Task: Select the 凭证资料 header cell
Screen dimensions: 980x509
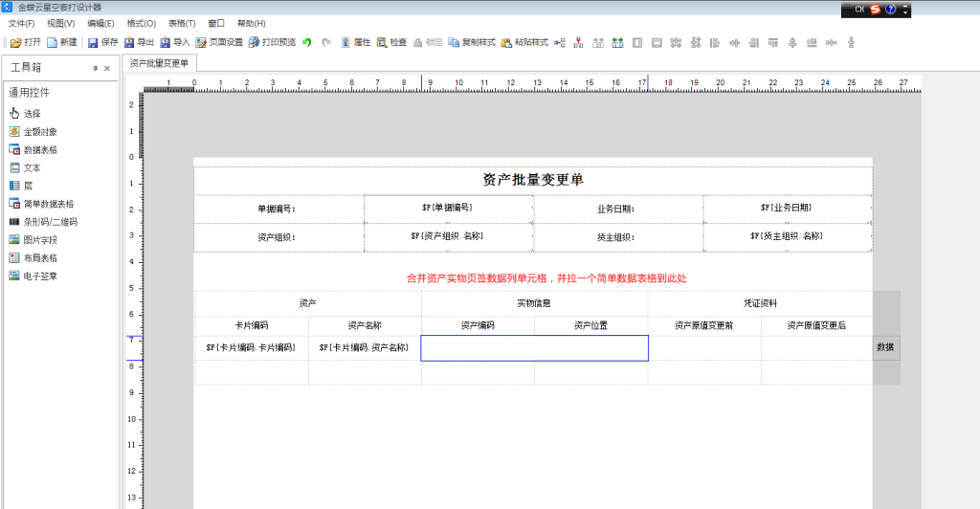Action: pos(760,303)
